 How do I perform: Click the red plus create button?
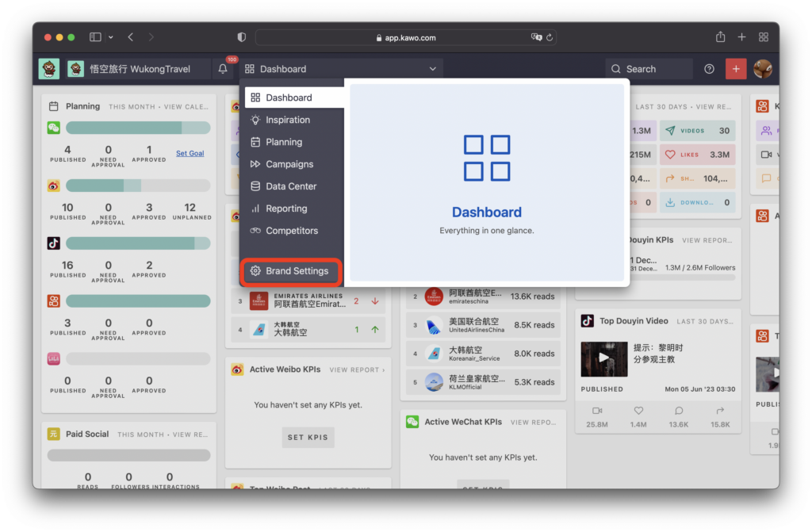pos(736,69)
